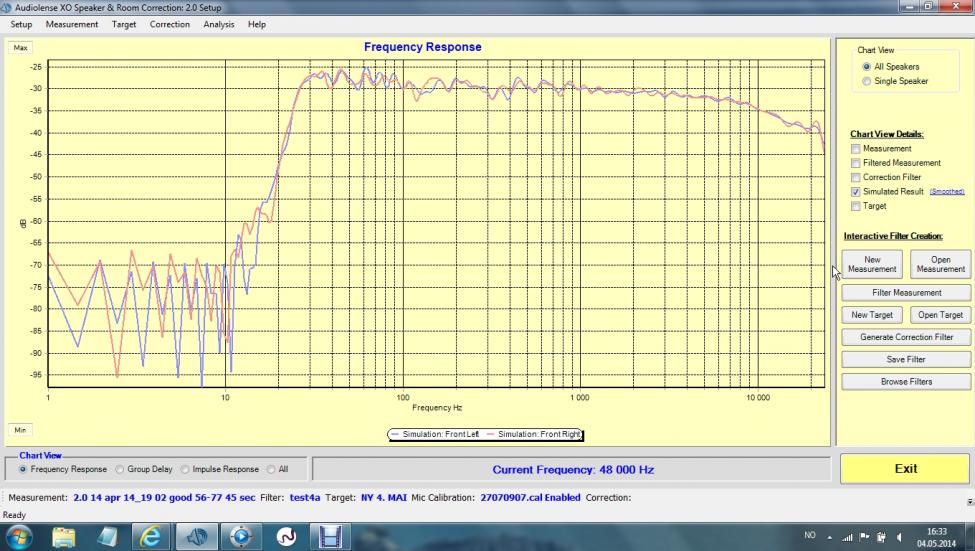This screenshot has height=551, width=975.
Task: Click the yellow Exit button
Action: [x=905, y=469]
